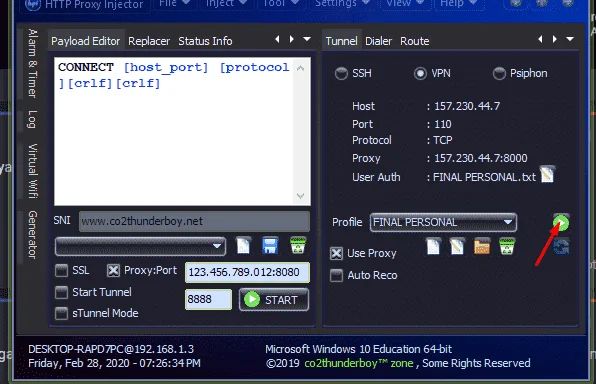This screenshot has height=384, width=596.
Task: Click the Port value 110
Action: coord(443,124)
